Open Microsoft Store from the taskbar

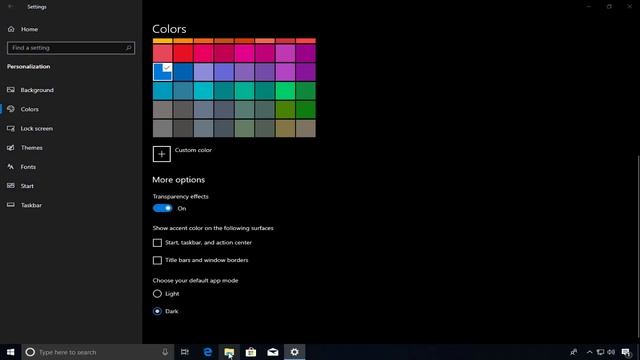coord(251,352)
